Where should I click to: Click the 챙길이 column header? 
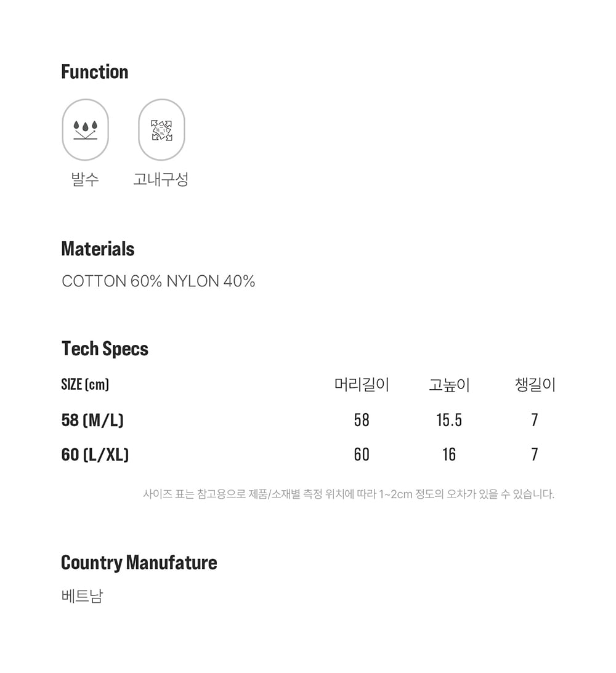point(535,385)
